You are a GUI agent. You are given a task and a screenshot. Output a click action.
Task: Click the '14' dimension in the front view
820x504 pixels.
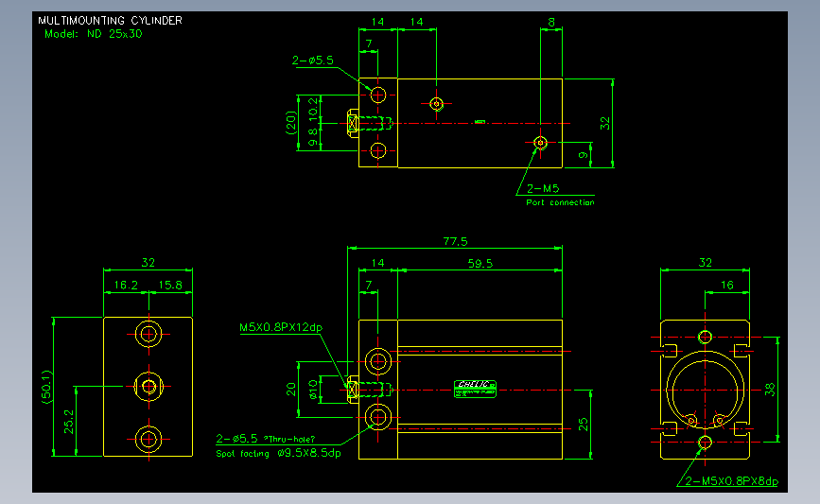(x=377, y=263)
